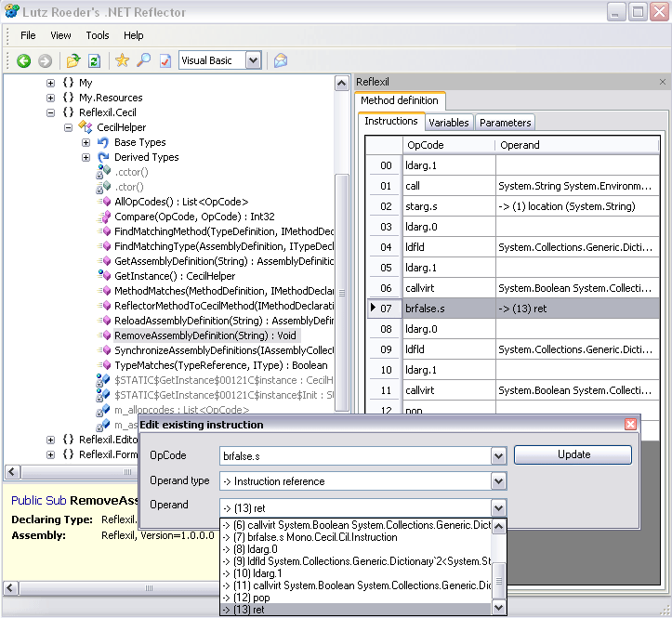Collapse the Reflexil.Cecil namespace node

[50, 112]
